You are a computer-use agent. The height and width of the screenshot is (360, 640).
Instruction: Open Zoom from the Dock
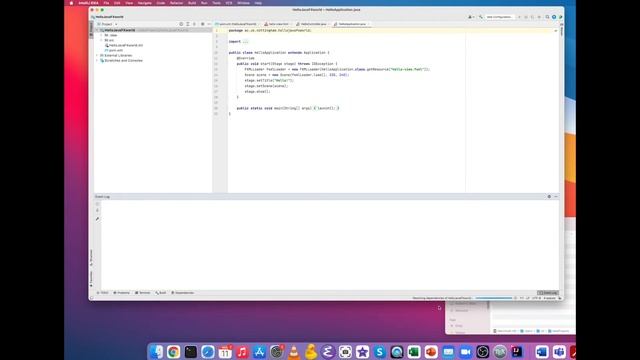[465, 352]
